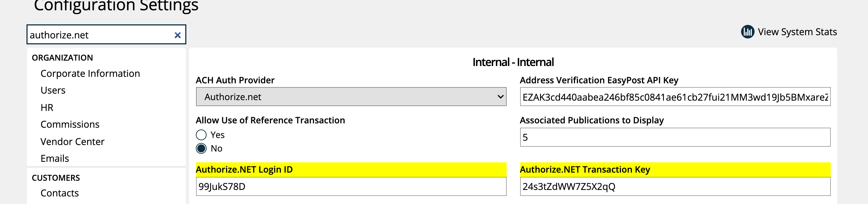The image size is (868, 204).
Task: Open Corporate Information settings
Action: (x=90, y=73)
